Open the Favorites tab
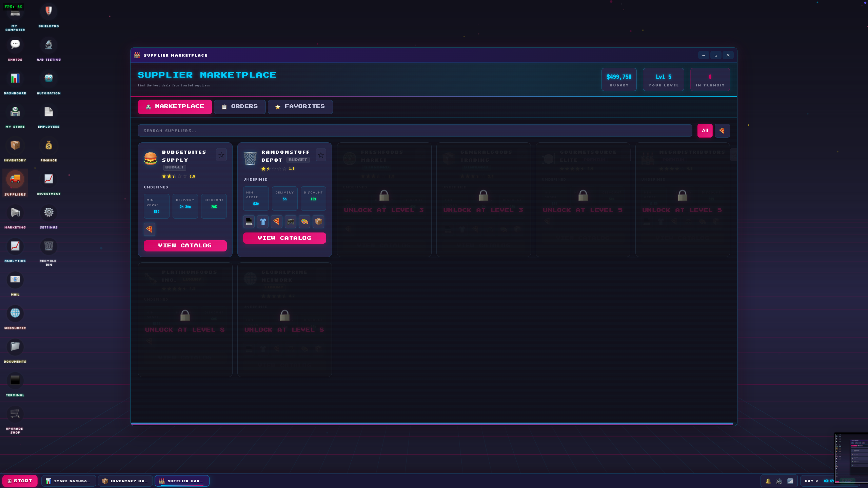 [300, 107]
